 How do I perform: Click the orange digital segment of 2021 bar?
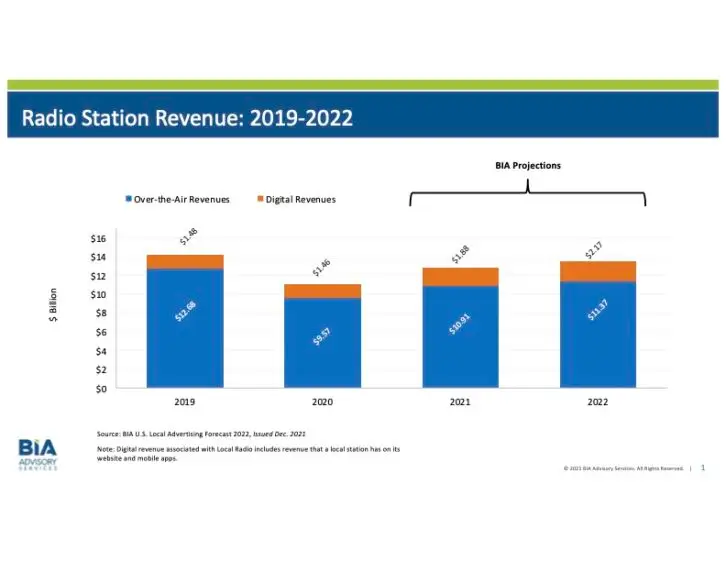[461, 277]
